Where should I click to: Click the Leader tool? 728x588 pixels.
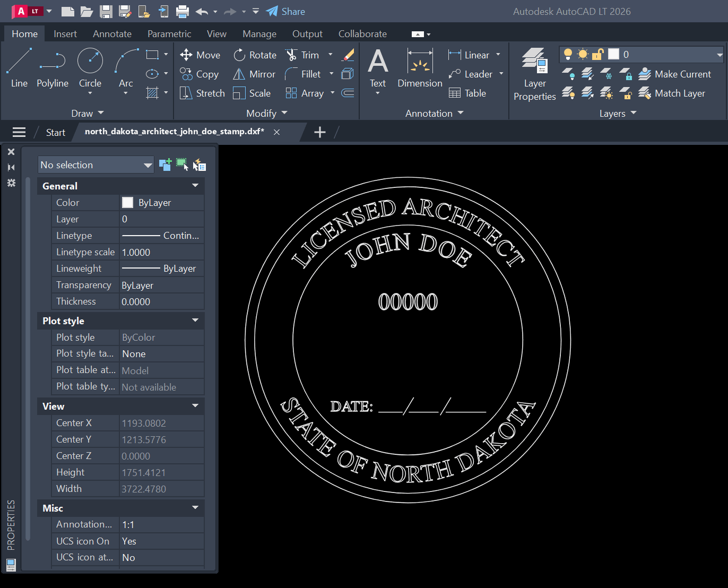click(471, 74)
